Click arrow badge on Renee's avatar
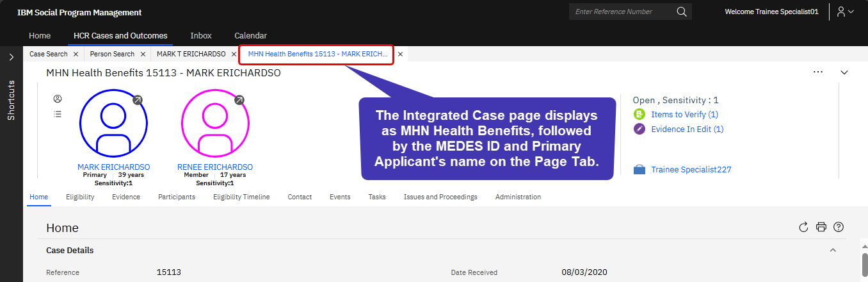Image resolution: width=868 pixels, height=282 pixels. pos(239,100)
